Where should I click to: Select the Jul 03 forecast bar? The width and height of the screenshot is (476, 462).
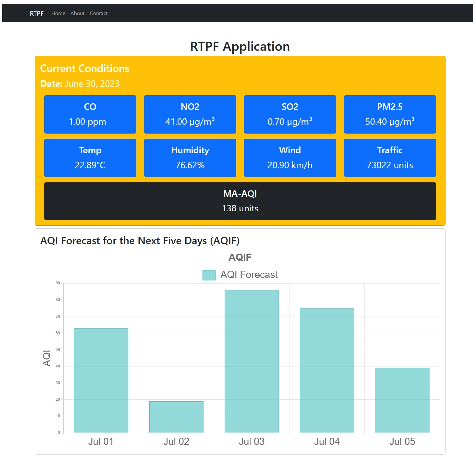tap(252, 361)
